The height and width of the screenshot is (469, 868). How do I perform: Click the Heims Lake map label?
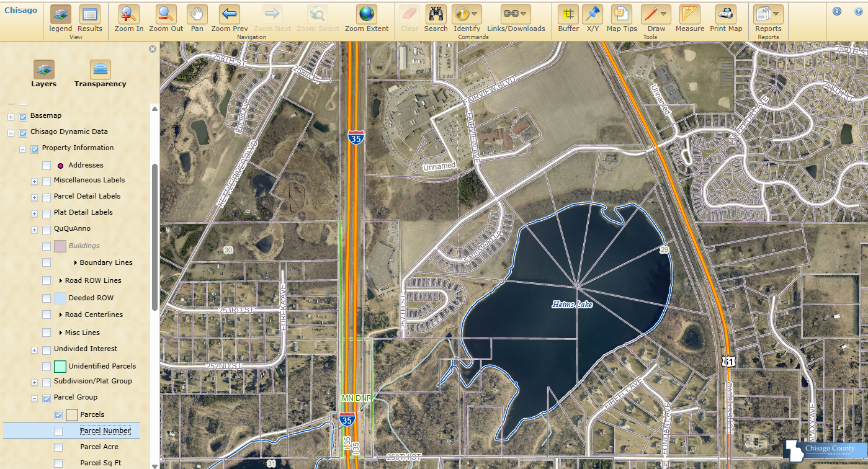572,305
